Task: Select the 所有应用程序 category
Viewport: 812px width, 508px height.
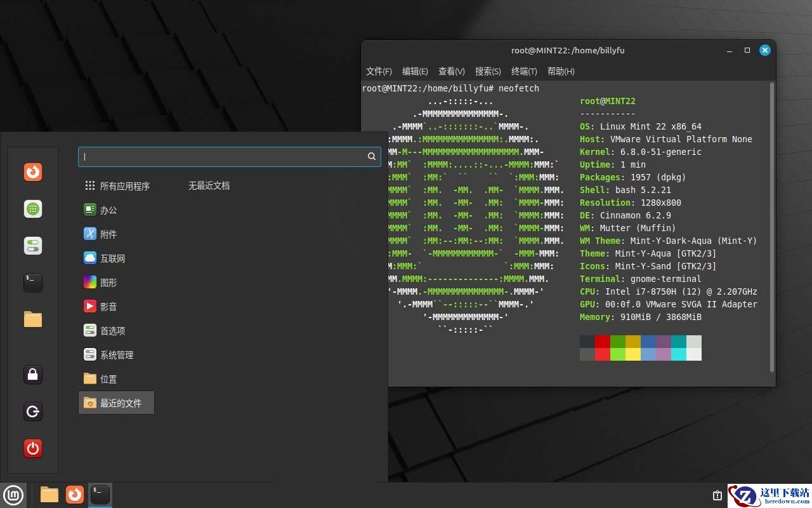Action: point(117,186)
